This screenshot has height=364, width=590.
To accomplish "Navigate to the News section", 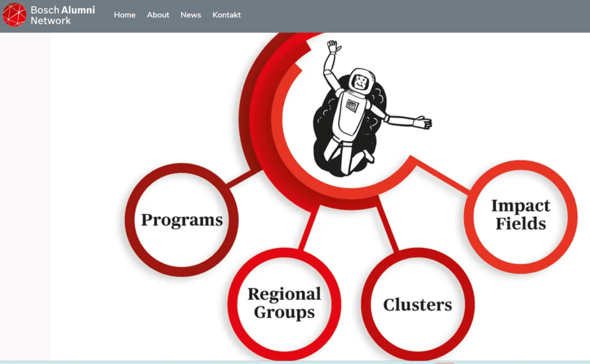I will [x=191, y=15].
